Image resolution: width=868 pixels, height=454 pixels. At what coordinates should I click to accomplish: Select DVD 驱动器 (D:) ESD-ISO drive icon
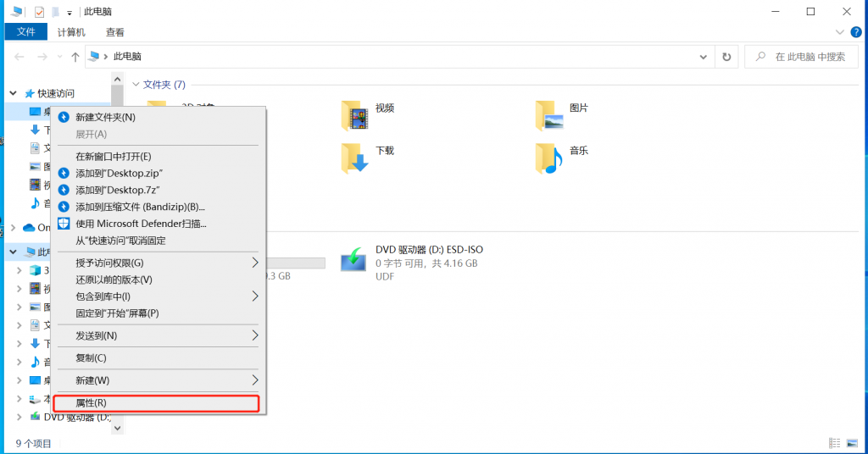click(353, 259)
